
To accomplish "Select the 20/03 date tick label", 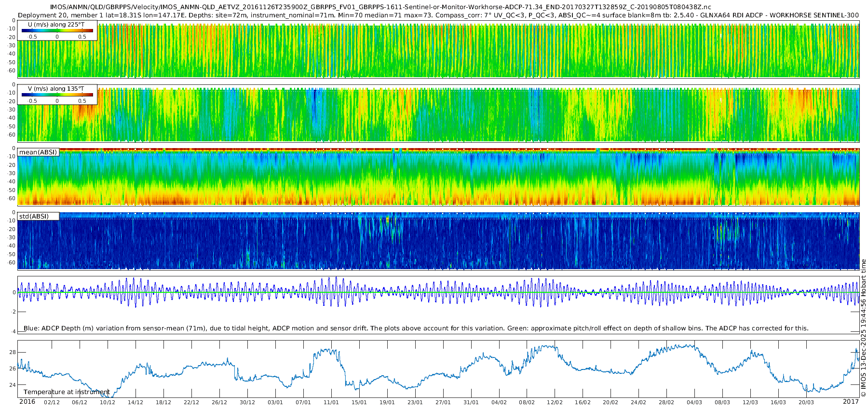I will point(806,402).
